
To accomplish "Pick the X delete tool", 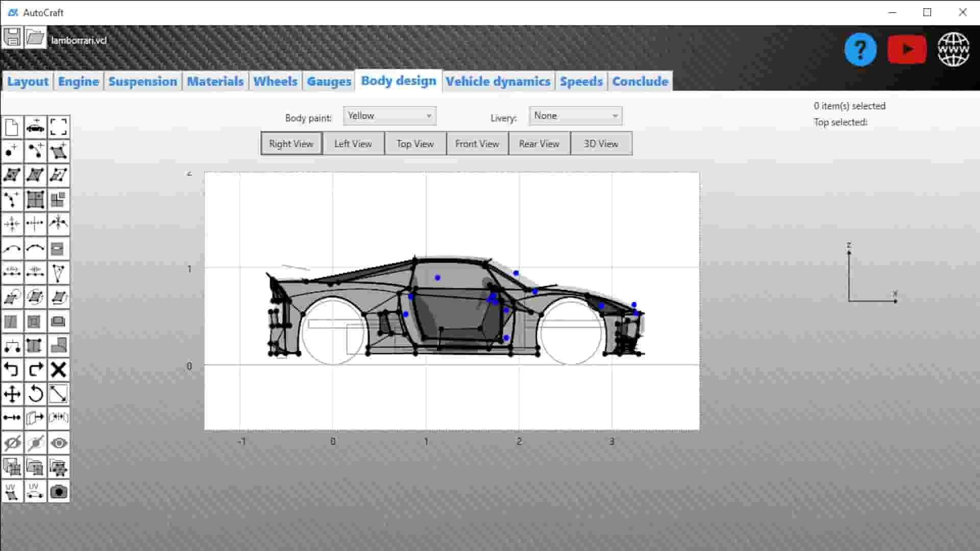I will click(x=58, y=370).
